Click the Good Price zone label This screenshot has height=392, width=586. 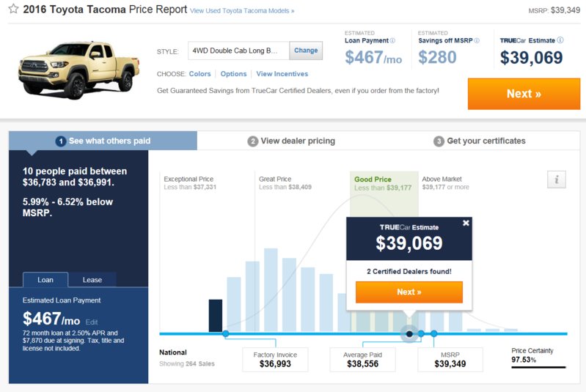pyautogui.click(x=383, y=183)
